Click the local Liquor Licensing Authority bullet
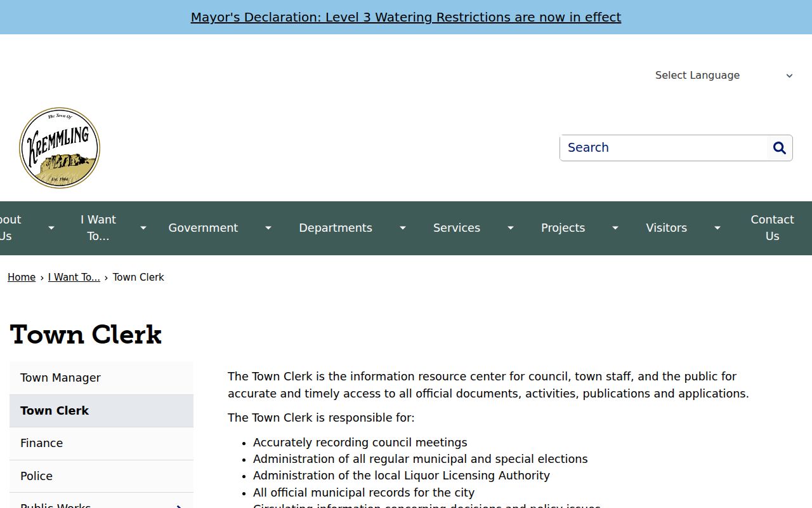The image size is (812, 508). pyautogui.click(x=402, y=476)
